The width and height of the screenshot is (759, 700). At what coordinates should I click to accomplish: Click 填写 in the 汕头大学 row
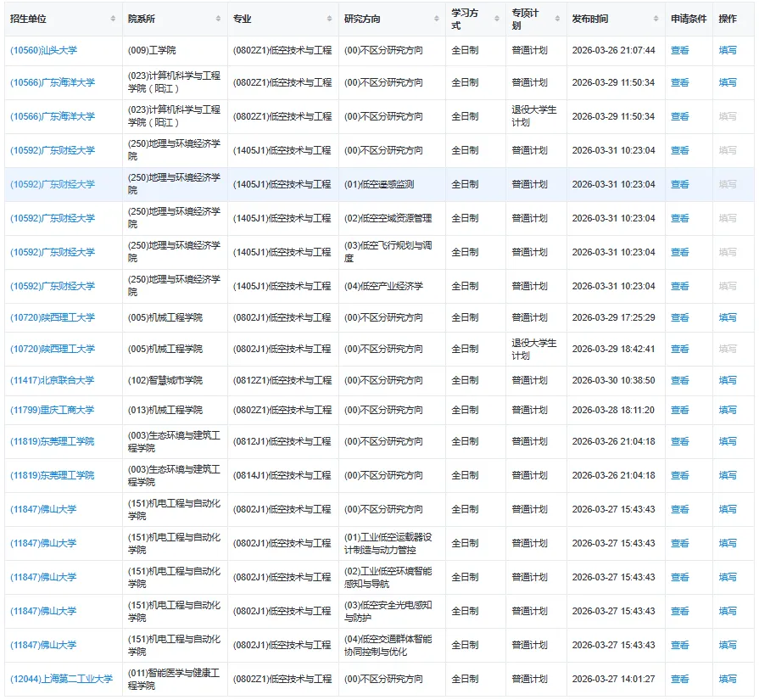tap(728, 50)
